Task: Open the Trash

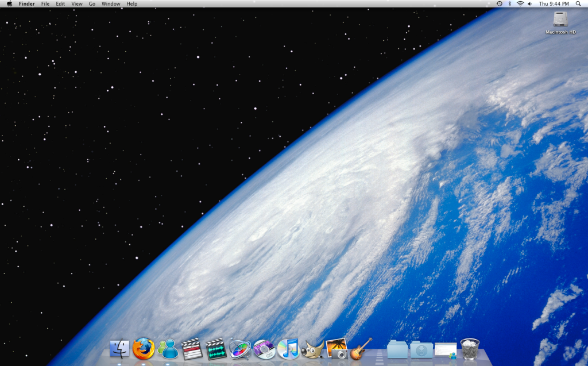Action: (470, 349)
